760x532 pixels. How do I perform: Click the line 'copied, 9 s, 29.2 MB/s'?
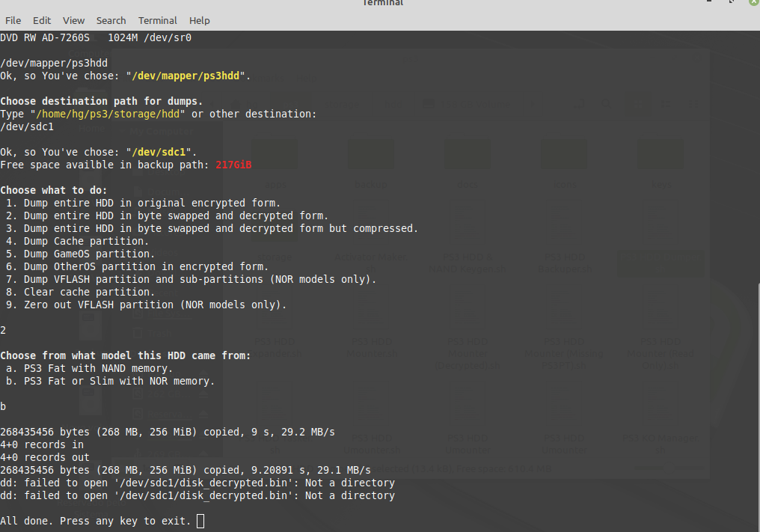[168, 432]
